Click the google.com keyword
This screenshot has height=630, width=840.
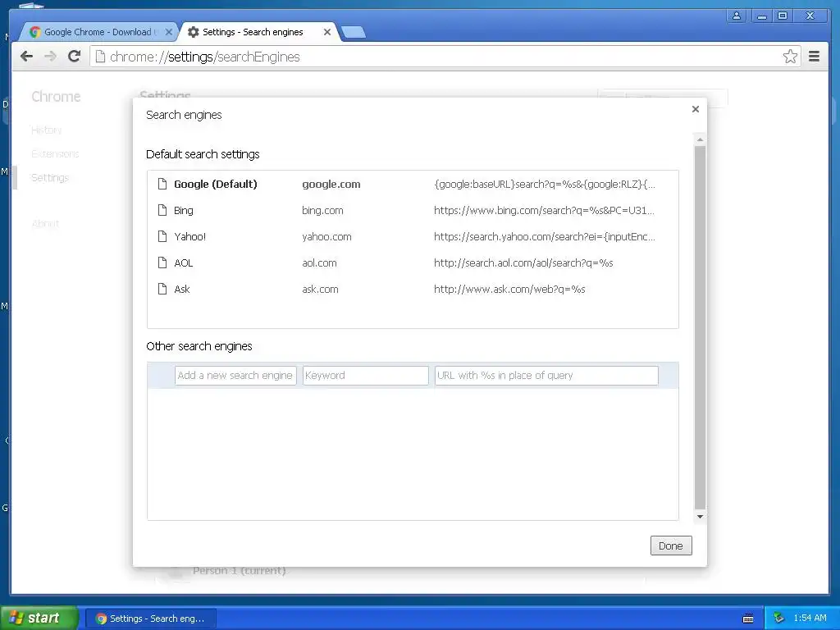pyautogui.click(x=331, y=185)
